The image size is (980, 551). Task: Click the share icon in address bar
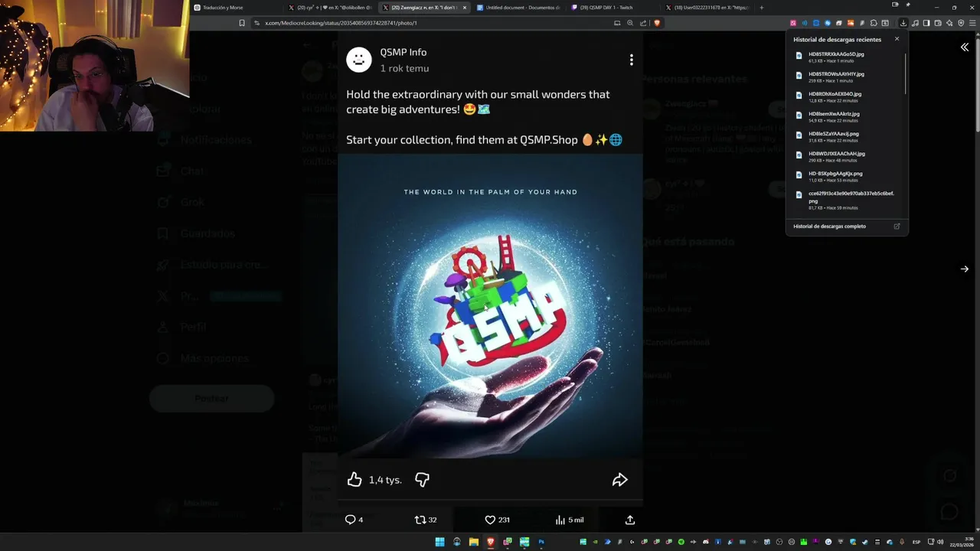pyautogui.click(x=643, y=23)
